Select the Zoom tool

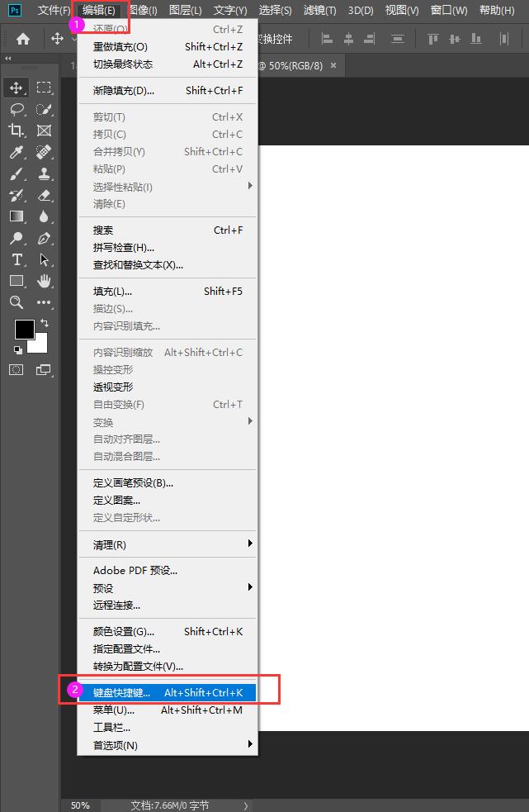(x=16, y=302)
